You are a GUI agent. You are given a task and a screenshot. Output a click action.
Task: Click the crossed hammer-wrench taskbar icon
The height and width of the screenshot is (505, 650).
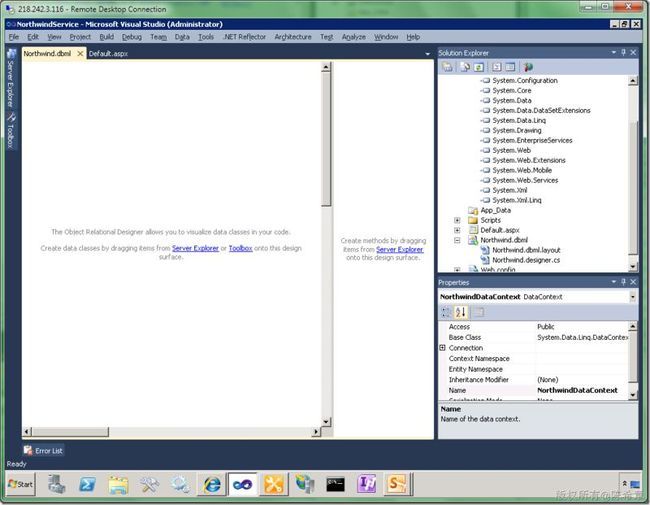click(149, 484)
